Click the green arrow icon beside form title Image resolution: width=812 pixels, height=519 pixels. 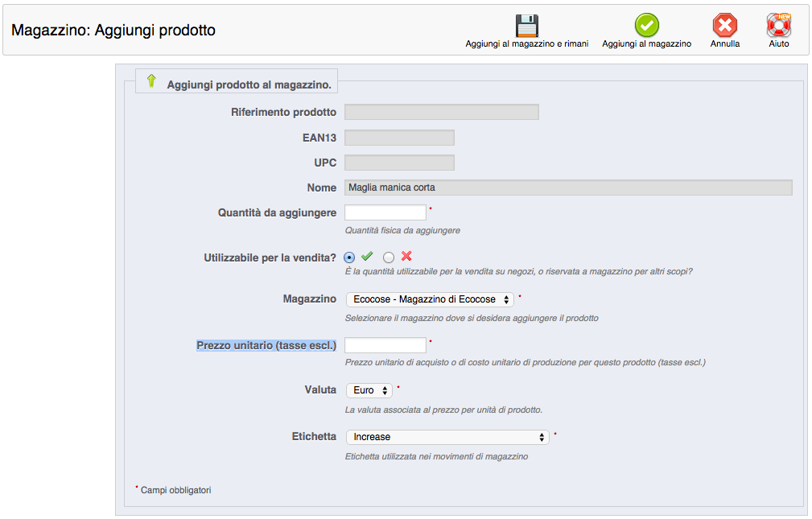(x=151, y=81)
